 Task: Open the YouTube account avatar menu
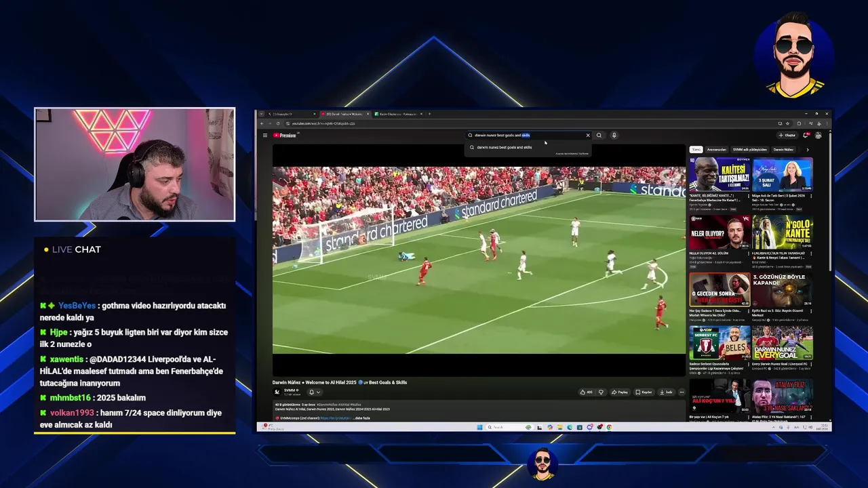[x=818, y=136]
